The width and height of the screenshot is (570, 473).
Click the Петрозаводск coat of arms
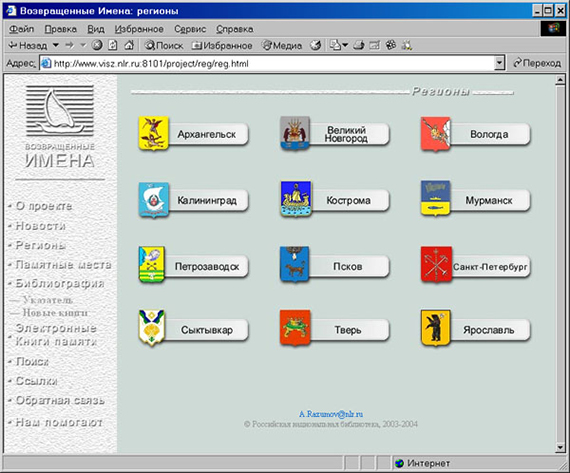tap(152, 264)
